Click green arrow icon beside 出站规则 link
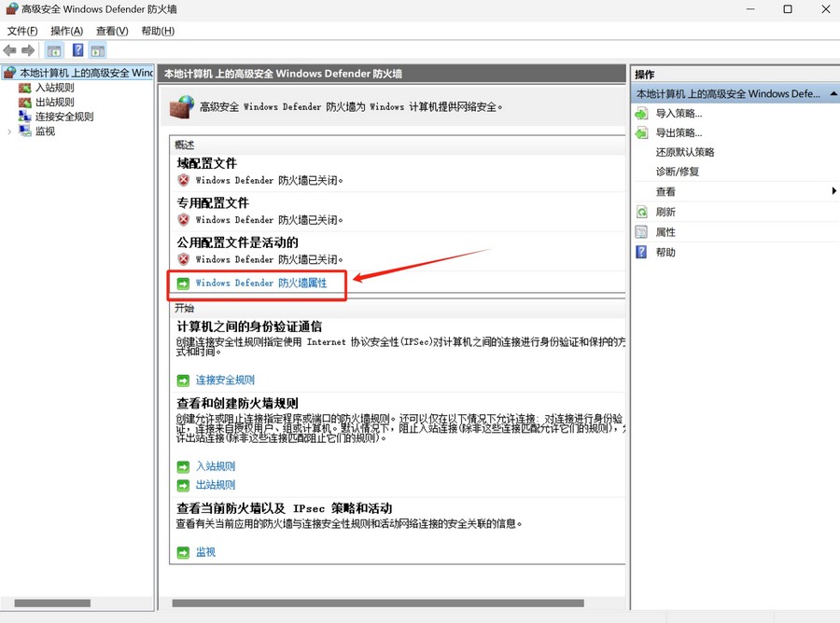The image size is (840, 623). 183,486
